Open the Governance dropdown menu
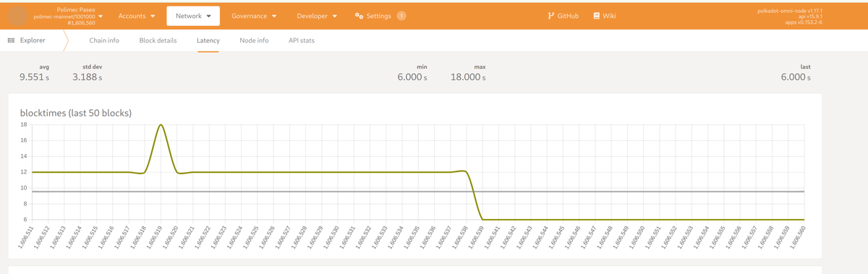This screenshot has width=868, height=274. click(254, 16)
